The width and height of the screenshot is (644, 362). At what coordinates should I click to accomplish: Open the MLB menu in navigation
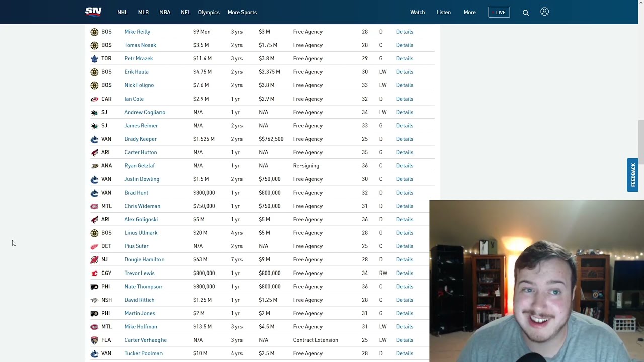click(143, 12)
